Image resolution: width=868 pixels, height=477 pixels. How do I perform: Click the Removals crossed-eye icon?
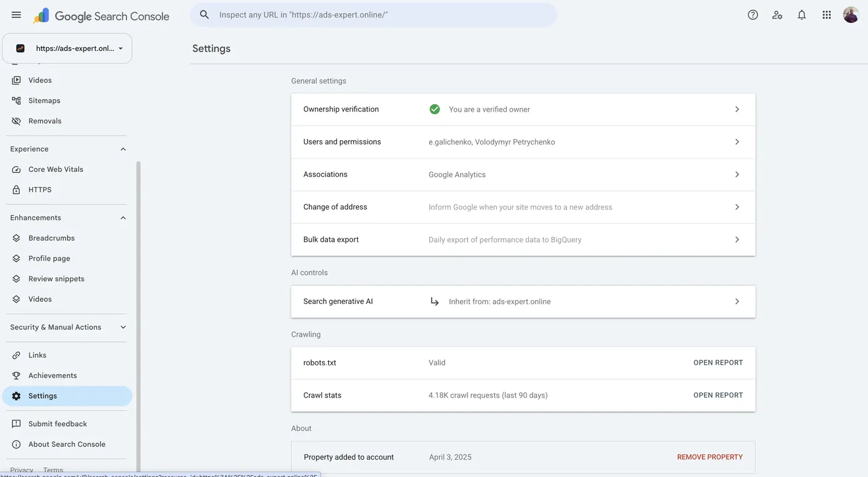[16, 121]
